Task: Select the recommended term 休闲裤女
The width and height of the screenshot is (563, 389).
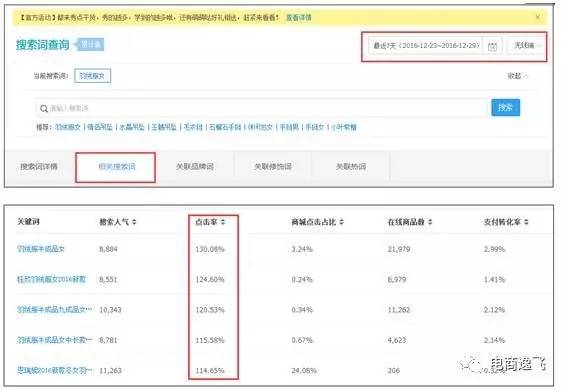Action: 260,127
